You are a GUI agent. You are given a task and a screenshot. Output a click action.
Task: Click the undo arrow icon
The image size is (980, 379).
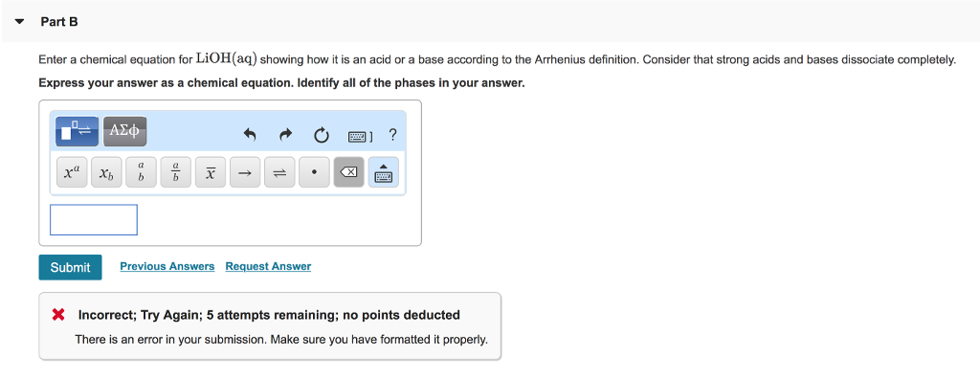click(250, 134)
